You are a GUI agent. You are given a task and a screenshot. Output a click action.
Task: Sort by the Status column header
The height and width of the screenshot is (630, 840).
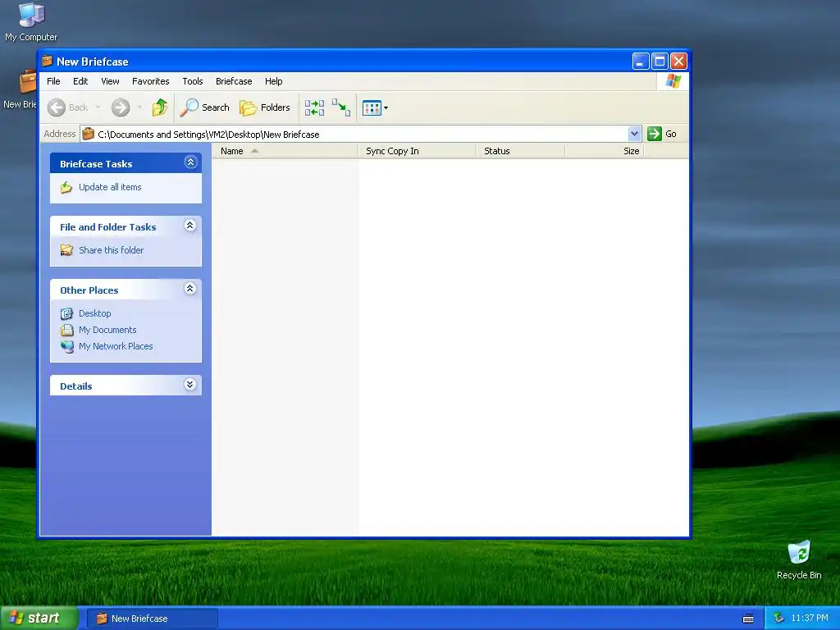521,151
